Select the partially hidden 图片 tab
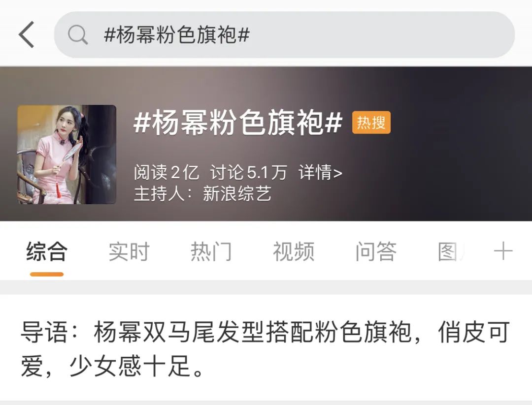Viewport: 532px width, 405px height. 451,251
